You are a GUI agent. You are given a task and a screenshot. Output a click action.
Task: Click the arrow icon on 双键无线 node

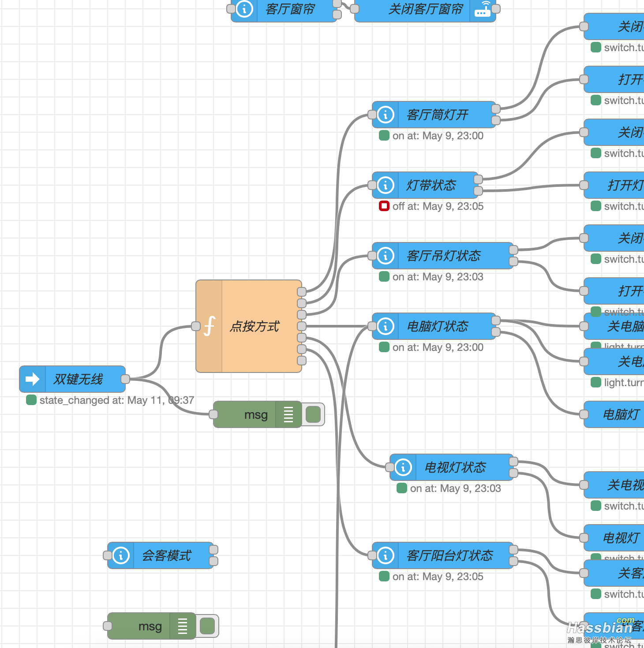coord(33,379)
